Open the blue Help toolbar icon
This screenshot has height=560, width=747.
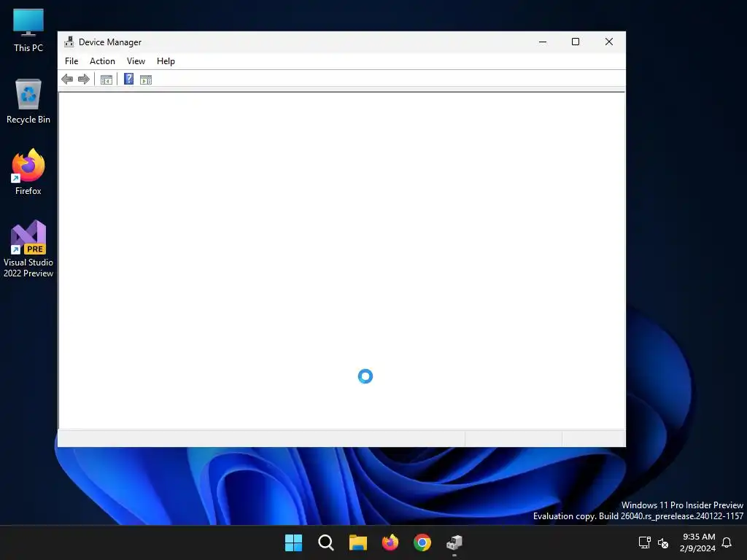tap(128, 79)
